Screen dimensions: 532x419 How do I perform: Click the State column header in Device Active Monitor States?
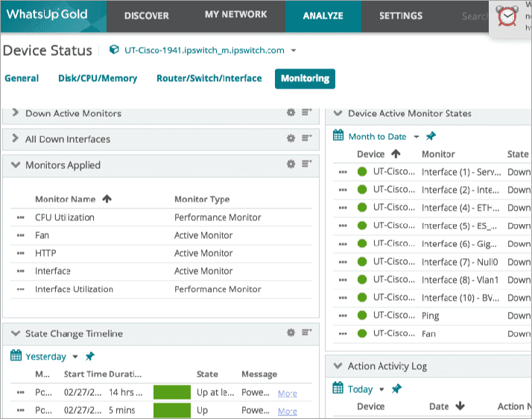tap(518, 154)
